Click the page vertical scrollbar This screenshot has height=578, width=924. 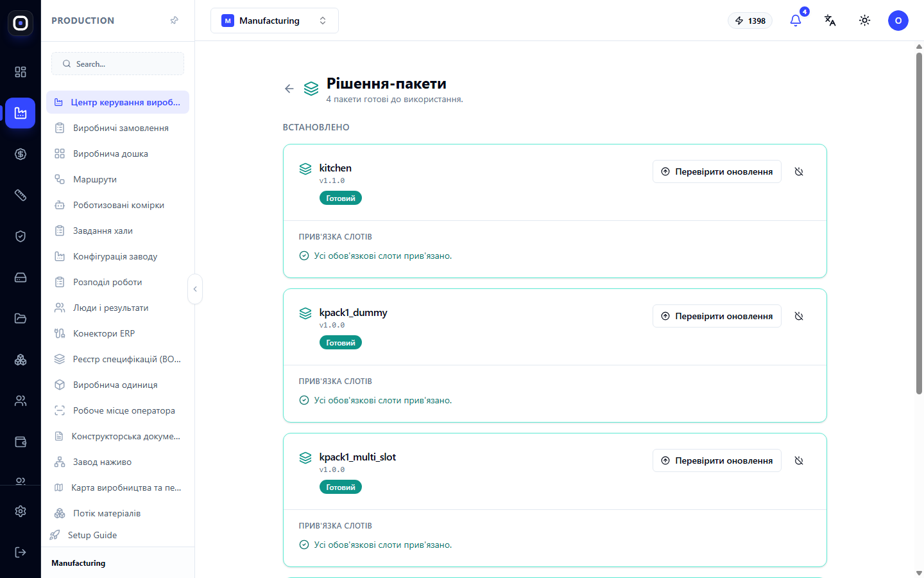(x=919, y=223)
